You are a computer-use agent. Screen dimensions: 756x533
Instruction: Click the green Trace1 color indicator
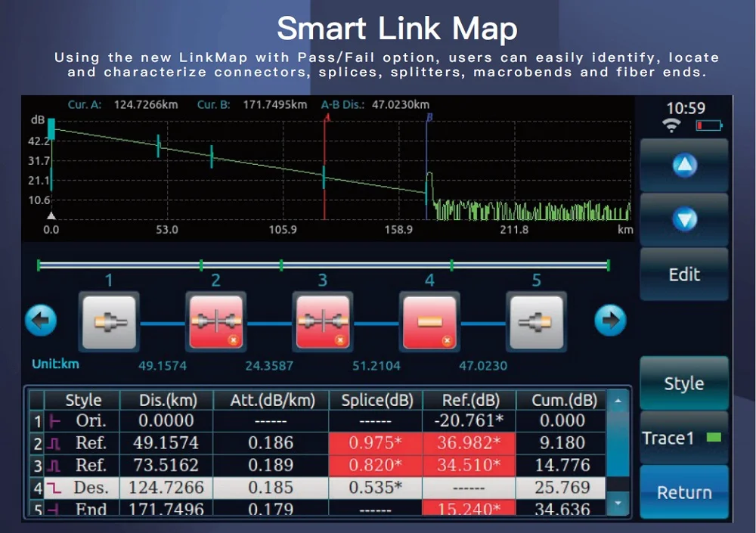(714, 438)
